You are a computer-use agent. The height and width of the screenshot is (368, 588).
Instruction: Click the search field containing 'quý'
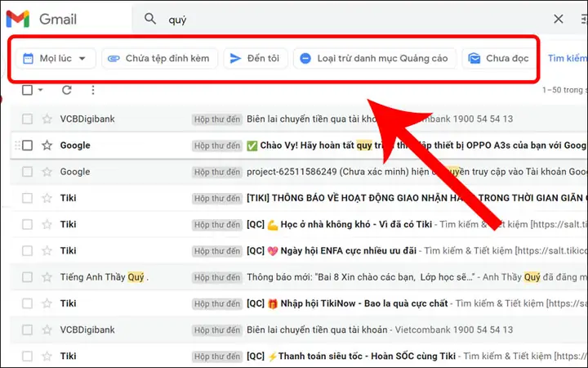click(353, 19)
